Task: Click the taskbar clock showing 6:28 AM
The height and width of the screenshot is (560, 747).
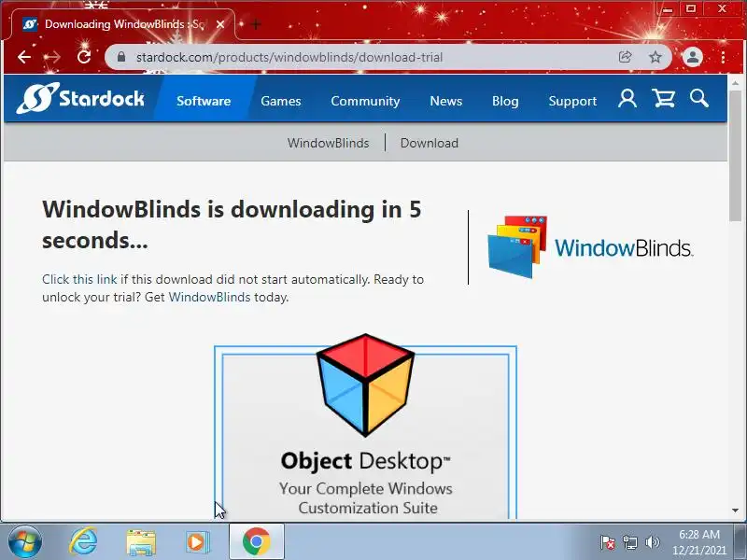Action: point(698,542)
